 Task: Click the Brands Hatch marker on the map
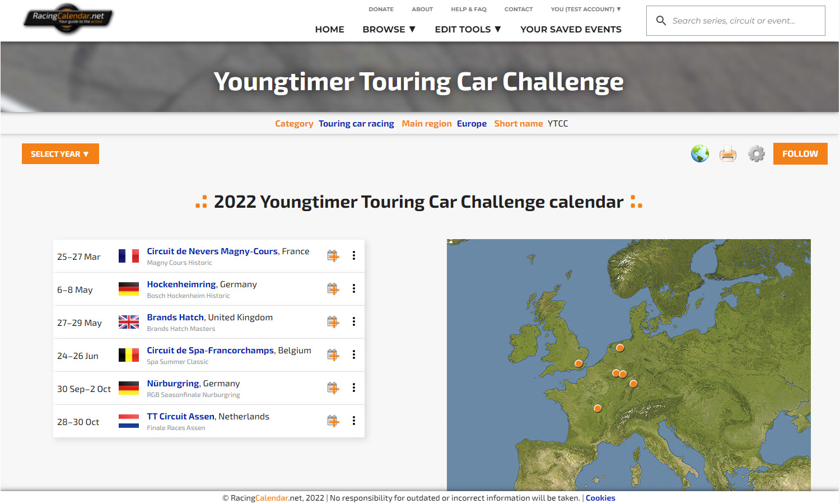pyautogui.click(x=578, y=363)
